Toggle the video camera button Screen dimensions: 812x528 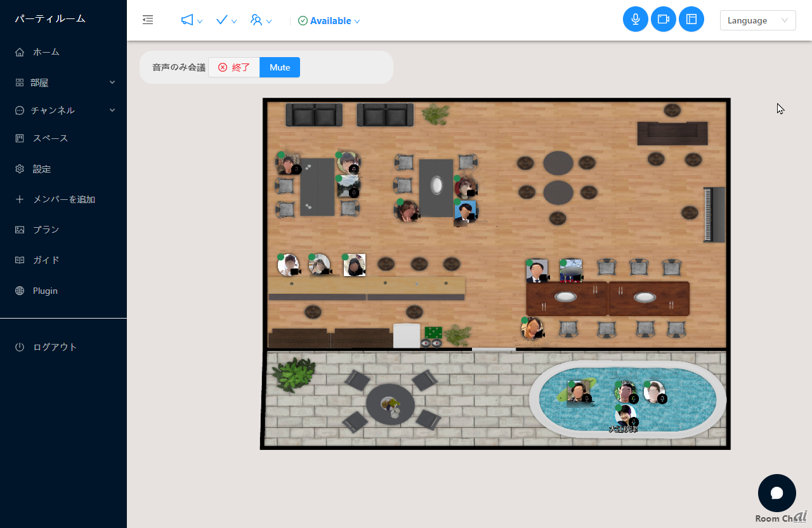pos(664,20)
